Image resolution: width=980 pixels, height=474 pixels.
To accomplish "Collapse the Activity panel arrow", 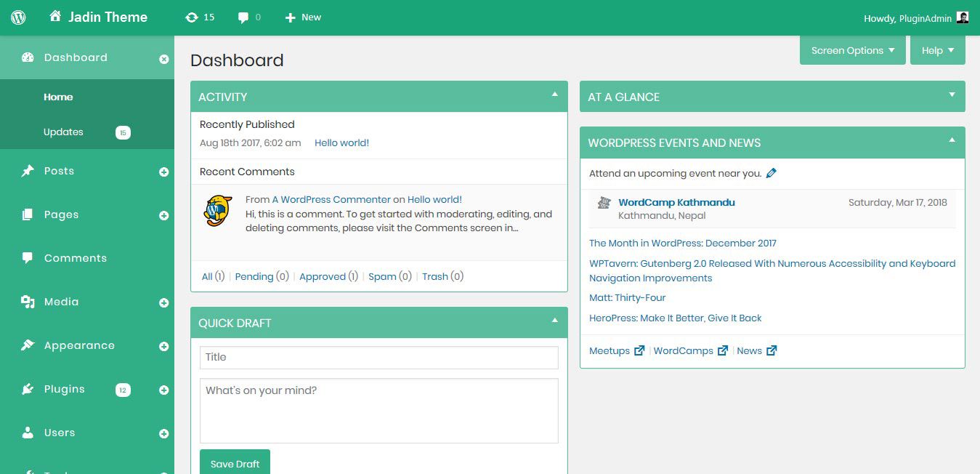I will coord(554,95).
